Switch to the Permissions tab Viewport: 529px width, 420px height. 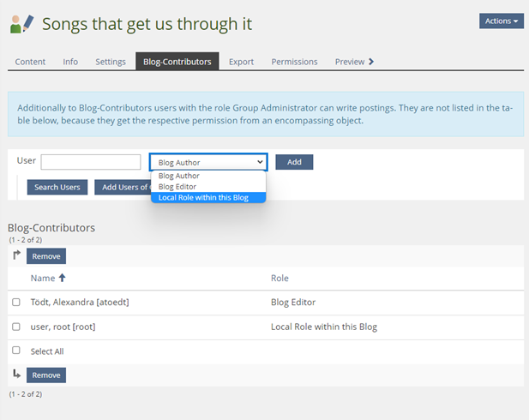click(294, 62)
